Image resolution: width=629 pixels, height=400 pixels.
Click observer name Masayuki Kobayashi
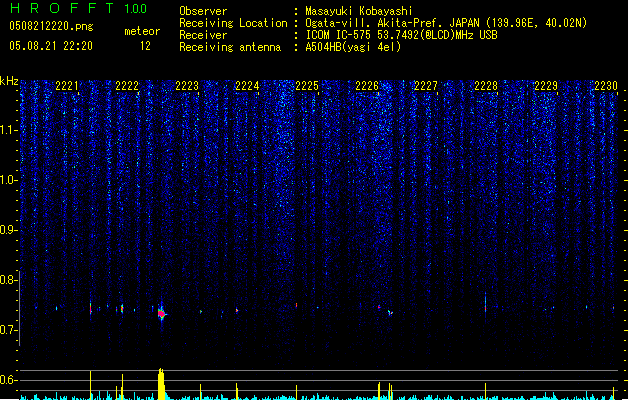click(x=358, y=11)
